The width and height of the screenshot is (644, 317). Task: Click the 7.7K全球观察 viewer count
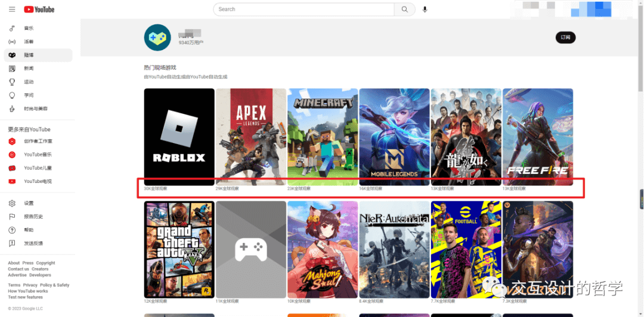pos(443,302)
